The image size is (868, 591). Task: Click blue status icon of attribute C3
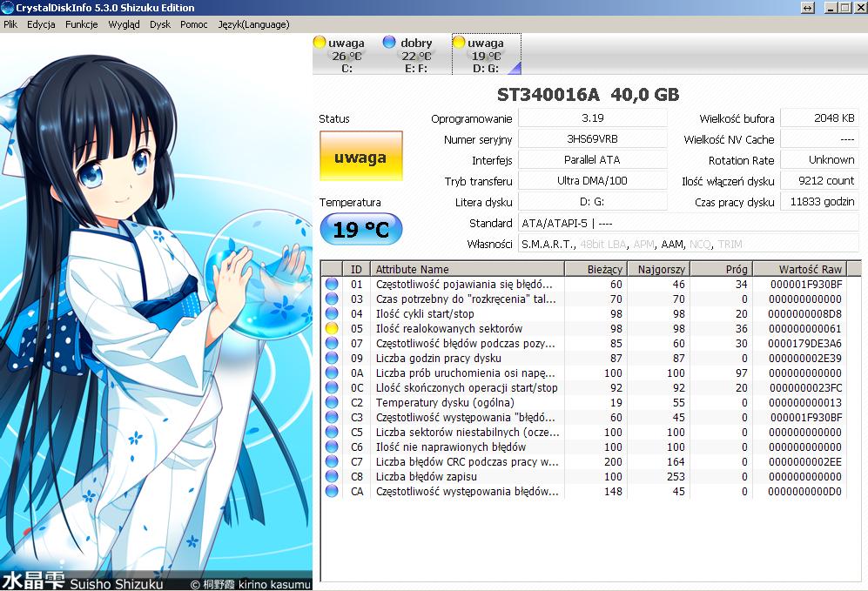coord(332,417)
